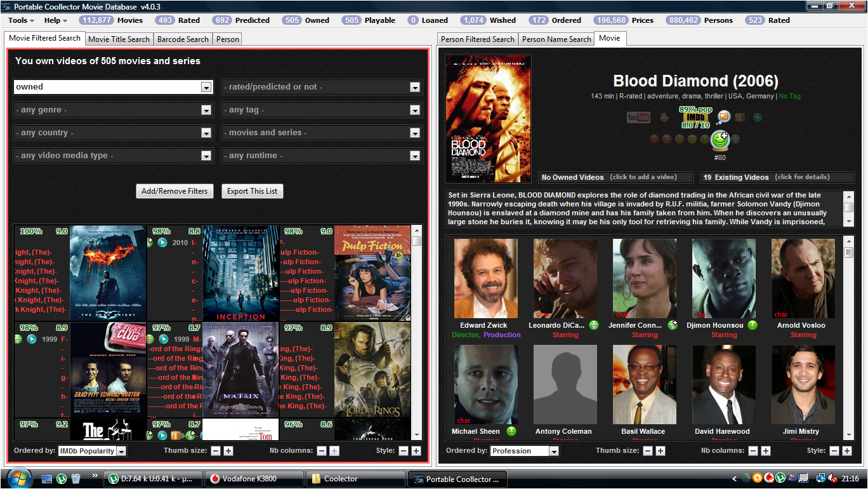This screenshot has width=868, height=489.
Task: Click '19 Existing Videos' for details
Action: click(x=776, y=177)
